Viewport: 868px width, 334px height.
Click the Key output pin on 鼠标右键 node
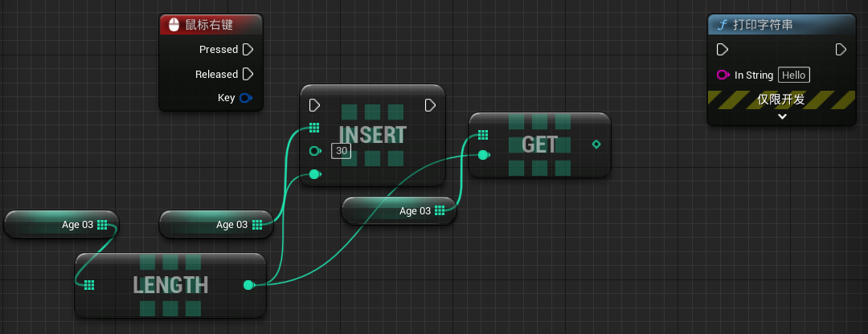(246, 99)
